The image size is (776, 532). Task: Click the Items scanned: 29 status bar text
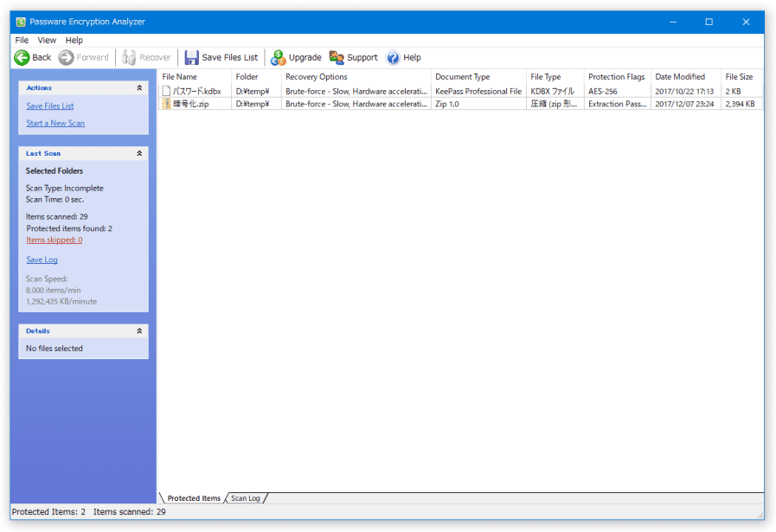130,512
